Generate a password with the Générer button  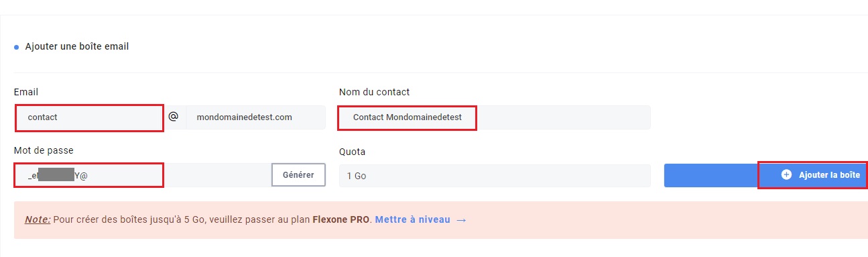[298, 175]
